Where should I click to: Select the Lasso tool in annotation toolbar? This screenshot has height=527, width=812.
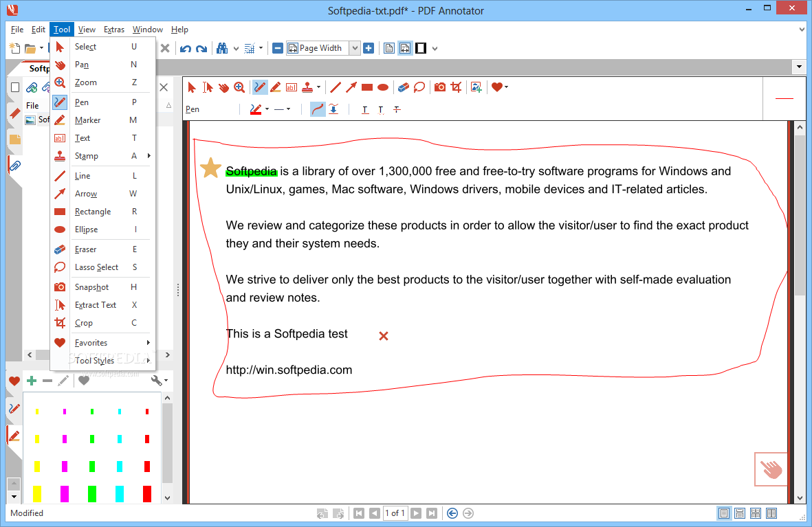[419, 87]
